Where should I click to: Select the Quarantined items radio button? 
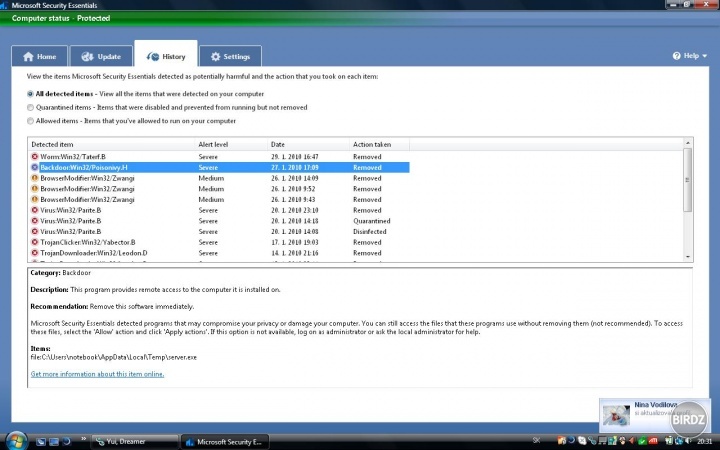tap(30, 107)
